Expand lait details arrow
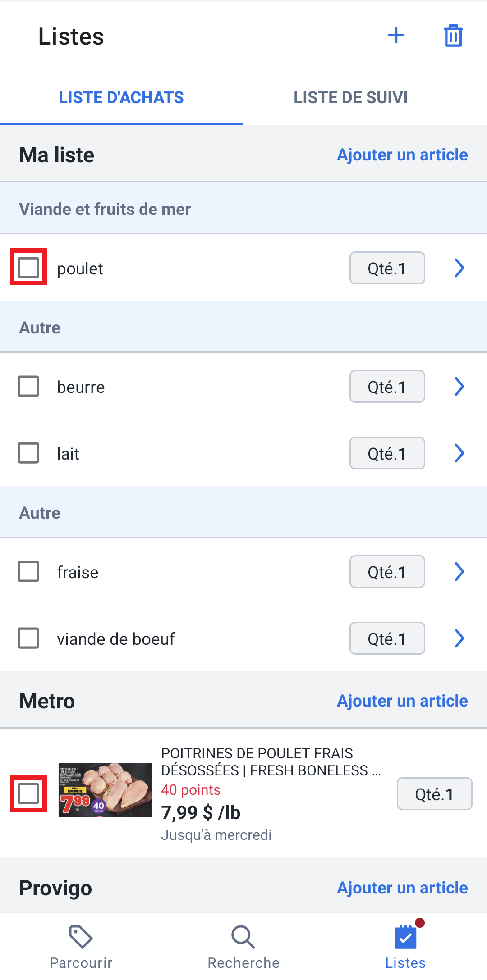This screenshot has width=487, height=980. point(459,453)
